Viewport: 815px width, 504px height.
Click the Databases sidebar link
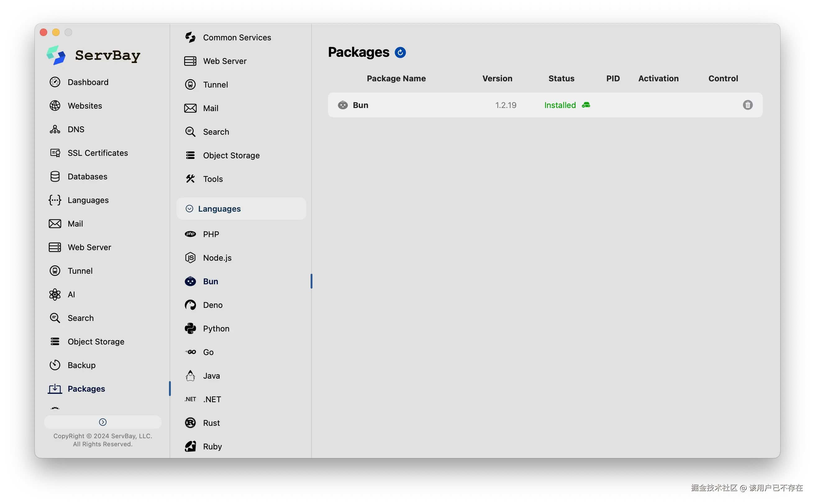tap(87, 176)
